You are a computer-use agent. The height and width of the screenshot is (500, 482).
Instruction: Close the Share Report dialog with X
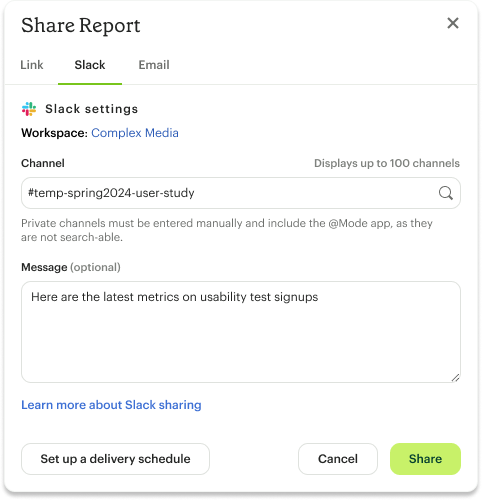coord(453,23)
